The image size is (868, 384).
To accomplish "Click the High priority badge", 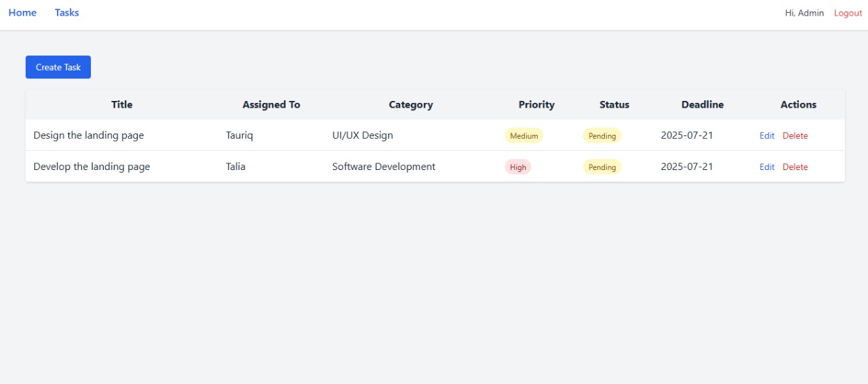I will coord(518,167).
